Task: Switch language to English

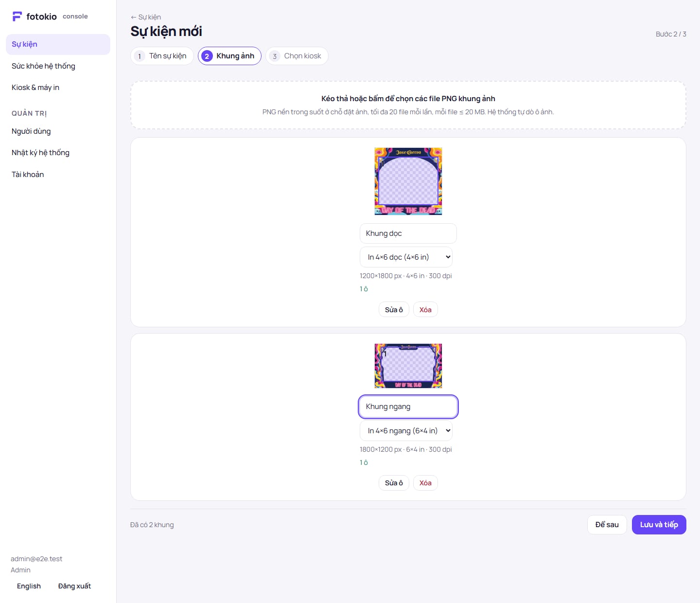Action: pos(29,586)
